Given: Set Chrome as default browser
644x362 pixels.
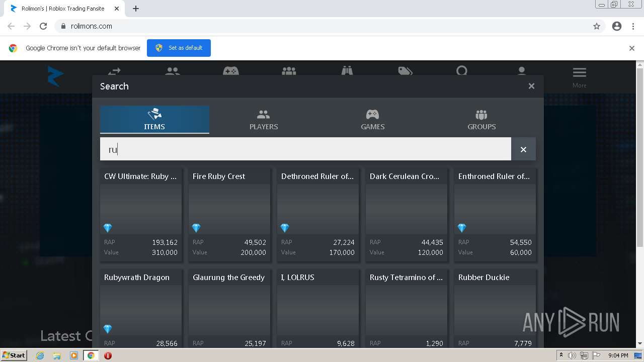Looking at the screenshot, I should [179, 48].
